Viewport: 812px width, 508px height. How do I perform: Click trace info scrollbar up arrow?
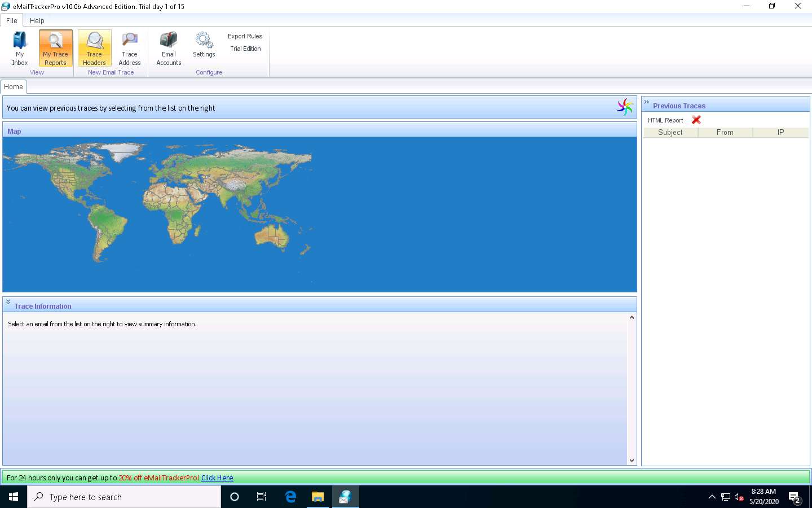point(632,317)
